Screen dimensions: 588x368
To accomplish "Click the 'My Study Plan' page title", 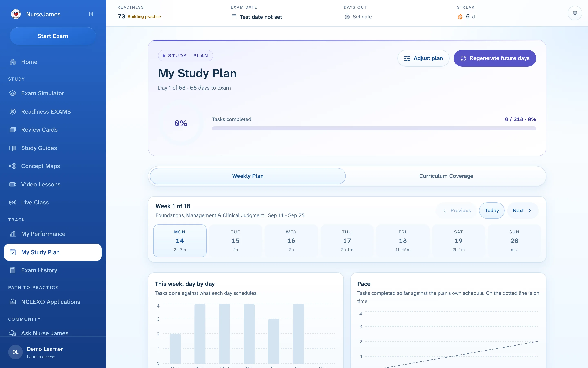I will click(197, 73).
